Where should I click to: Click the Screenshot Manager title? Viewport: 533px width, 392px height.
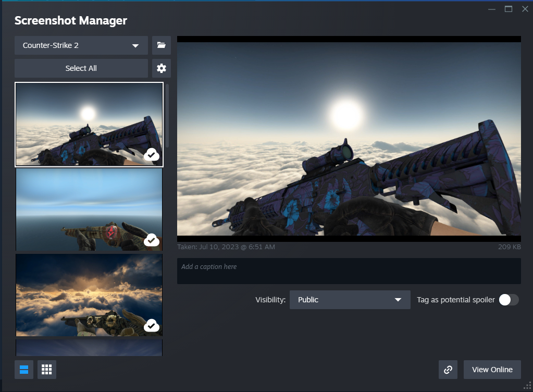coord(71,20)
